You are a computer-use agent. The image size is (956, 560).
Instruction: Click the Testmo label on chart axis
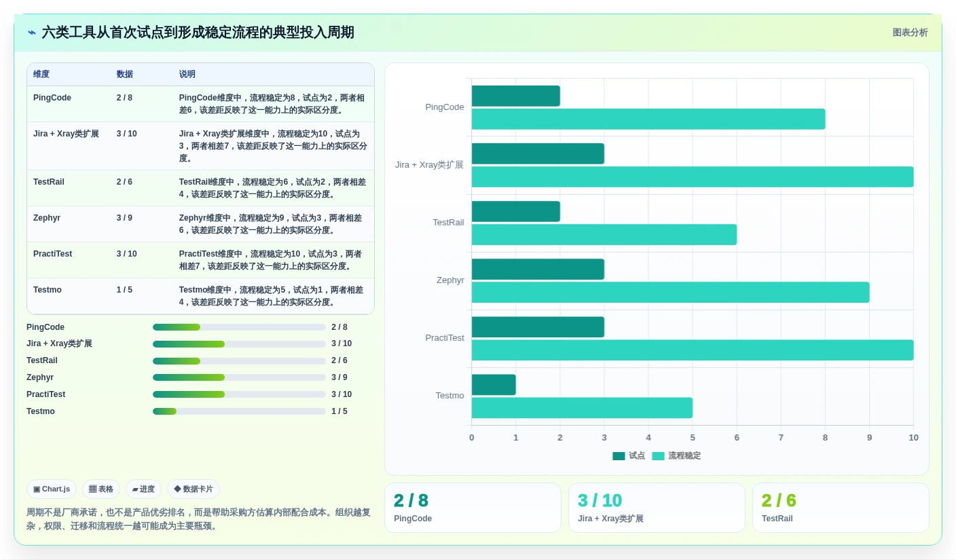pyautogui.click(x=449, y=396)
